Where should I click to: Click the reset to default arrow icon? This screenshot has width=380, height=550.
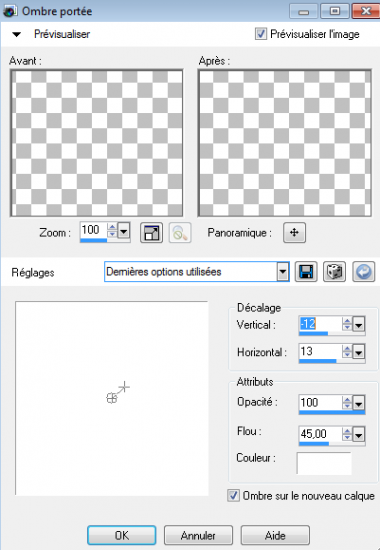(x=363, y=272)
